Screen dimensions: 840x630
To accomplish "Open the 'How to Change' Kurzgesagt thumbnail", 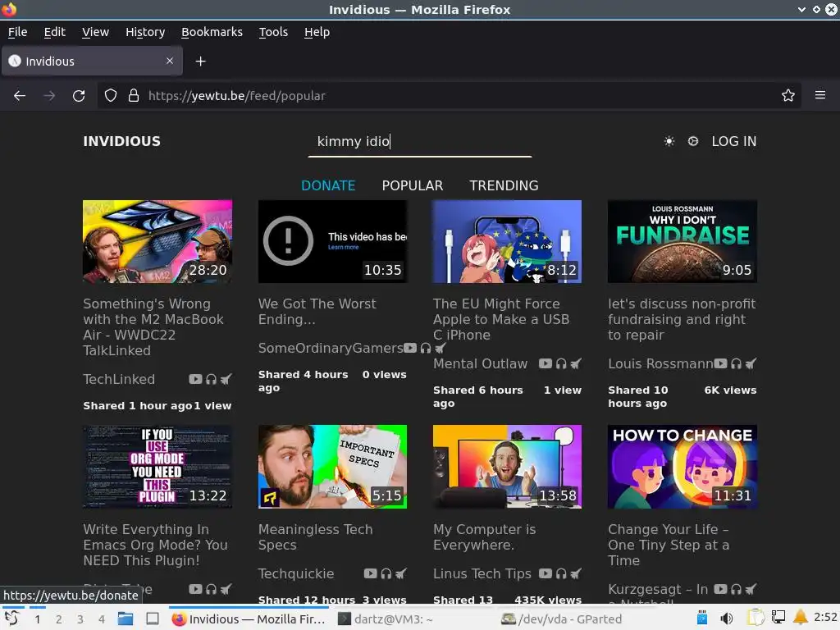I will (682, 467).
